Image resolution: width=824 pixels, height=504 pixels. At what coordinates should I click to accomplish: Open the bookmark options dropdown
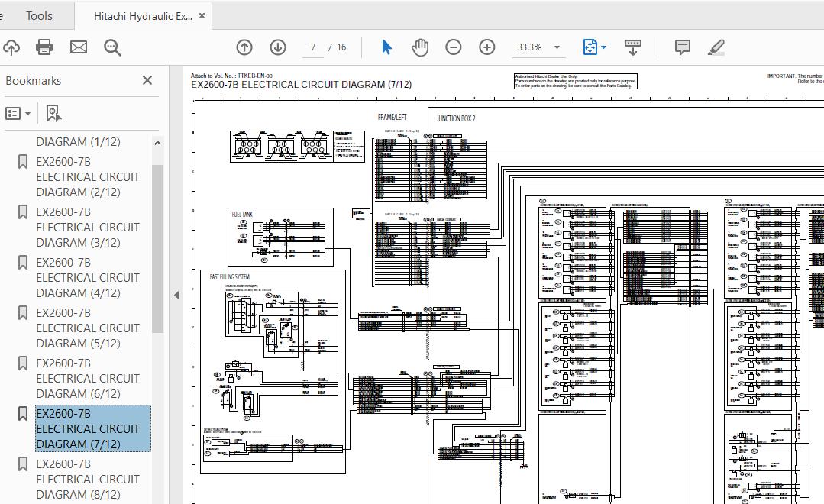17,112
